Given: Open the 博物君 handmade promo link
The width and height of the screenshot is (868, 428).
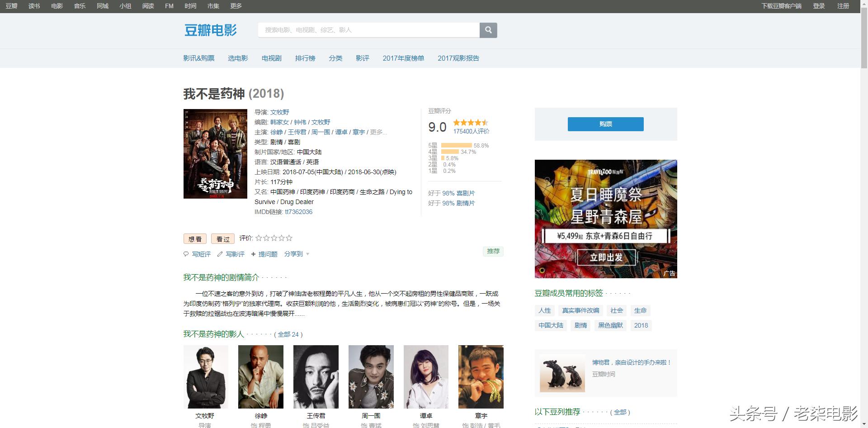Looking at the screenshot, I should [632, 362].
